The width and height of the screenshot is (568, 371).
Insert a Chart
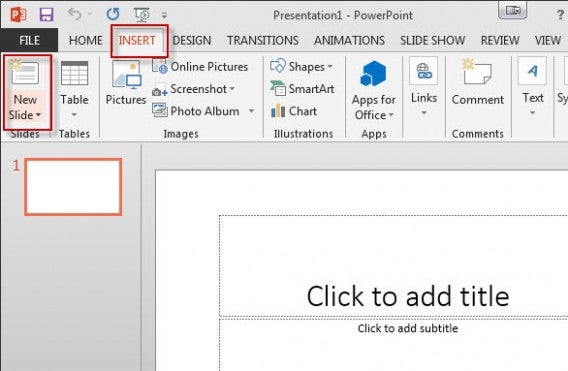point(294,111)
